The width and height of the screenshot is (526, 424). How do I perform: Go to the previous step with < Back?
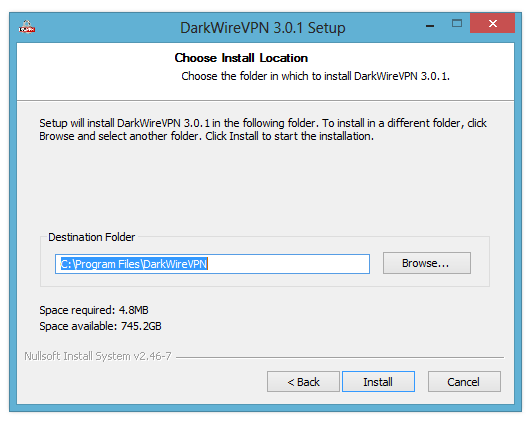click(303, 382)
